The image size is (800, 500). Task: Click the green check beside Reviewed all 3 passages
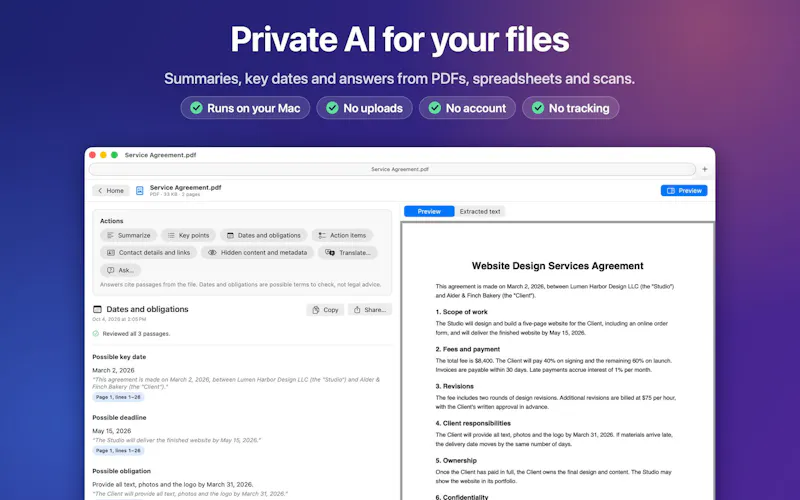click(95, 334)
